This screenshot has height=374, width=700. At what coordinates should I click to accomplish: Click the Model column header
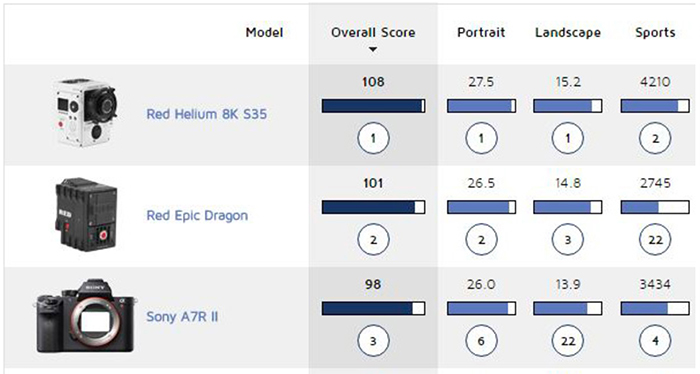click(264, 33)
